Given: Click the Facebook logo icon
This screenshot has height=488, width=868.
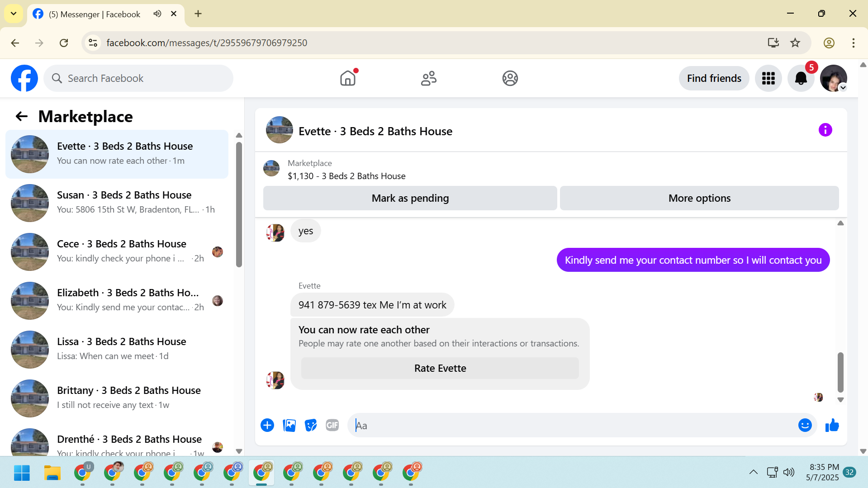Looking at the screenshot, I should (x=24, y=78).
